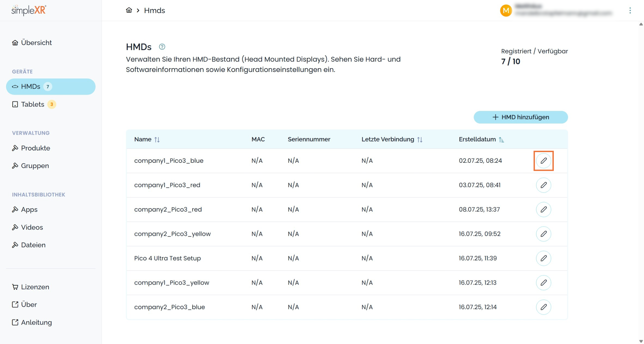Open editor for Pico 4 Ultra Test Setup
The height and width of the screenshot is (344, 644).
coord(543,258)
